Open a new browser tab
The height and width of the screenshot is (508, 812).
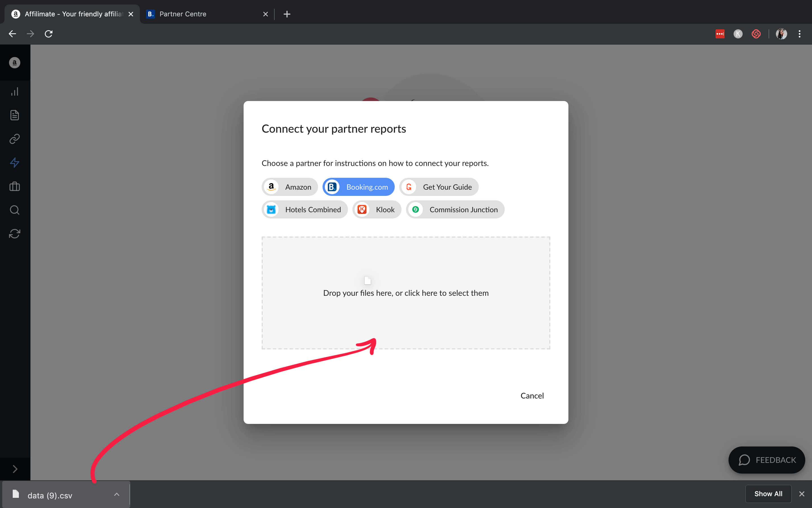click(x=287, y=14)
